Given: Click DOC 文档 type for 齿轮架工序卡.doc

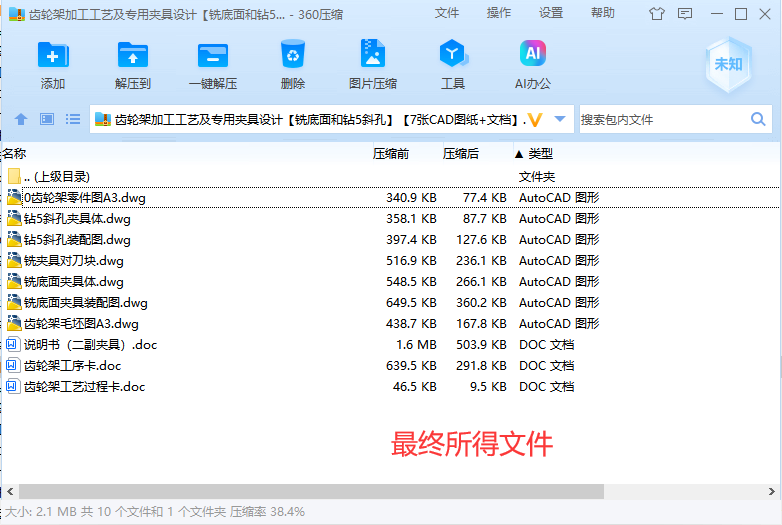Looking at the screenshot, I should click(547, 365).
